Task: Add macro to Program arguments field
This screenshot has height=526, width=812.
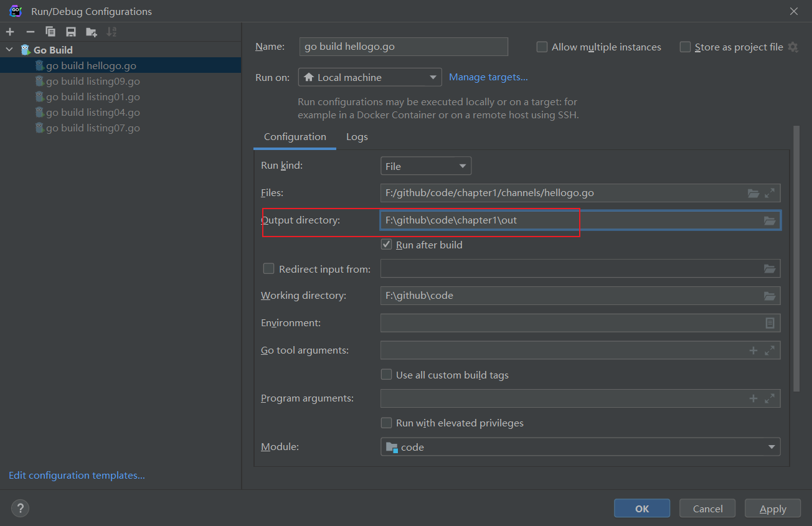Action: (x=753, y=398)
